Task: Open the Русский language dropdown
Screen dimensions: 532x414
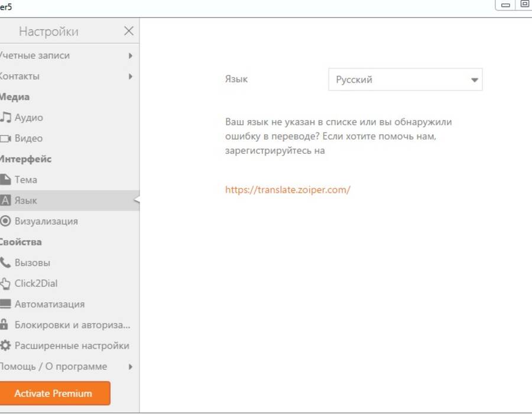Action: (x=406, y=80)
